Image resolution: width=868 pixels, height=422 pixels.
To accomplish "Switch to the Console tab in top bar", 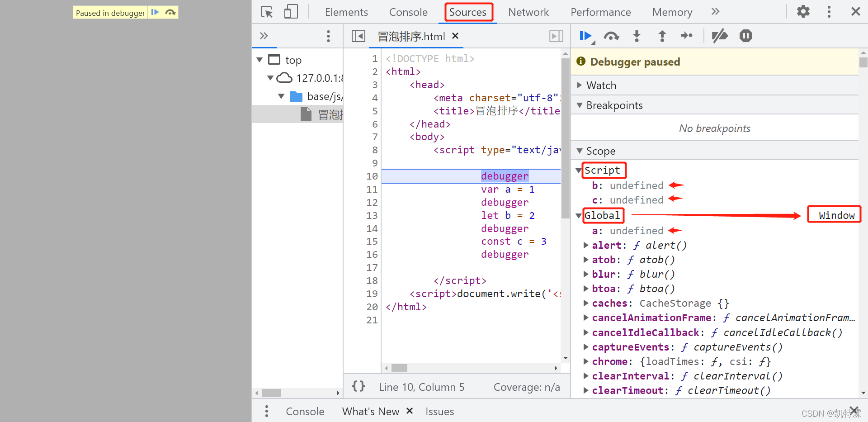I will (408, 12).
